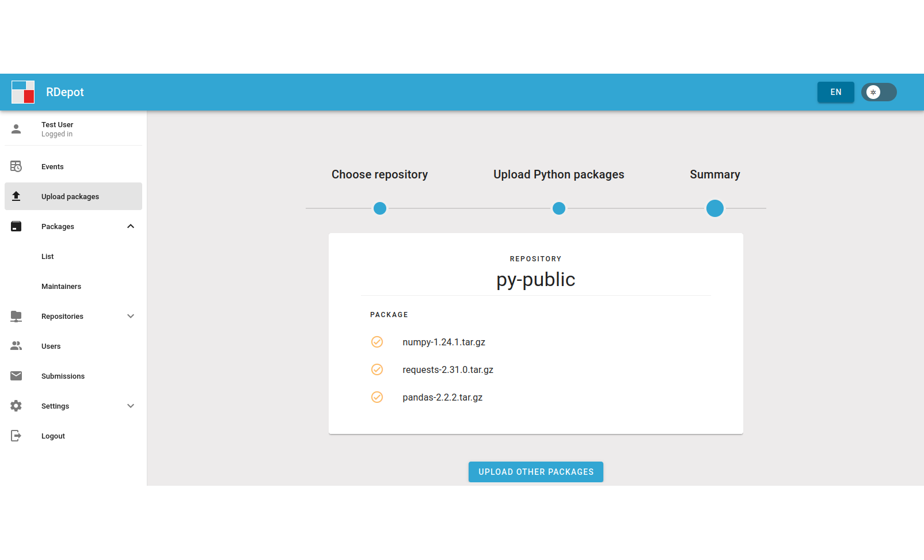Click the RDepot logo icon
924x560 pixels.
pyautogui.click(x=23, y=92)
